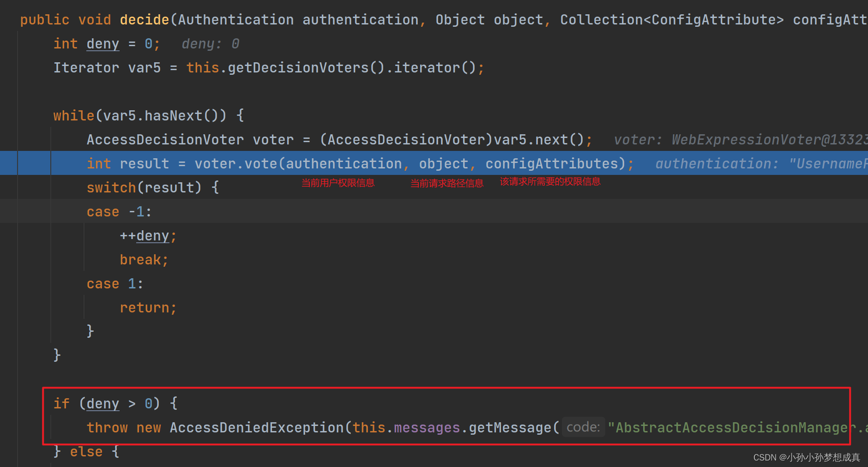Screen dimensions: 868x467
Task: Click 'Collection<ConfigAttribute>' parameter type
Action: point(672,20)
